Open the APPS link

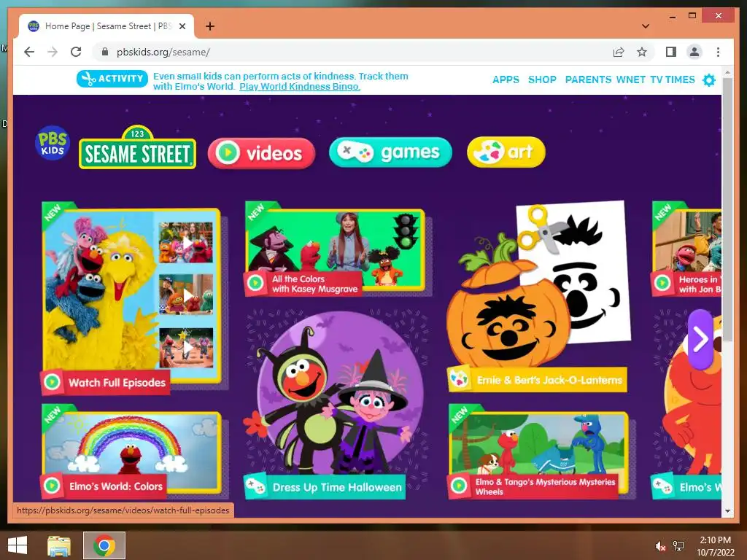click(x=506, y=79)
